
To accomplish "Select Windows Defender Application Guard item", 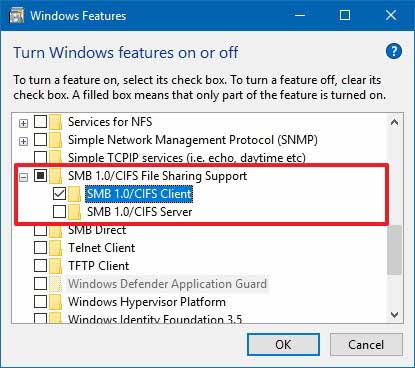I will click(167, 284).
